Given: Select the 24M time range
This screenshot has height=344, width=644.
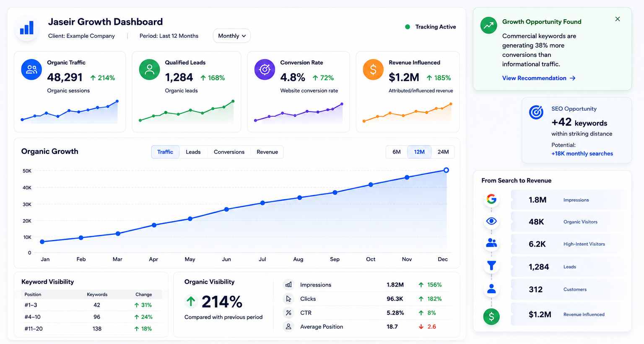Looking at the screenshot, I should (443, 152).
